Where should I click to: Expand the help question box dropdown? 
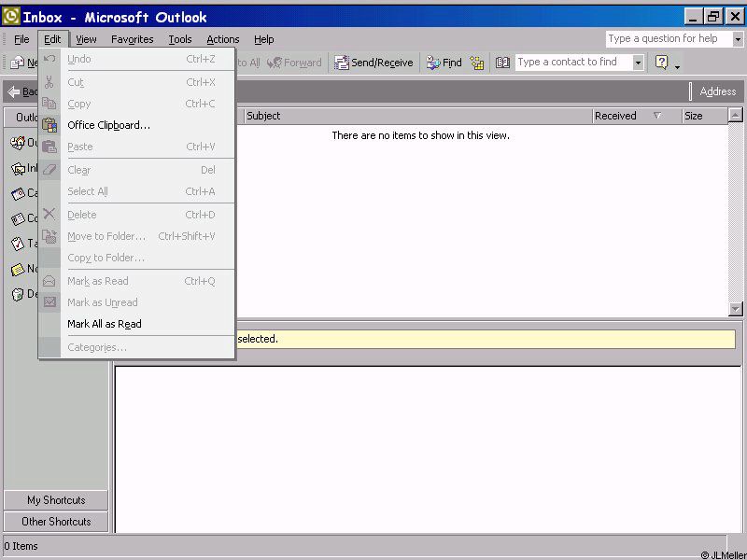coord(738,39)
